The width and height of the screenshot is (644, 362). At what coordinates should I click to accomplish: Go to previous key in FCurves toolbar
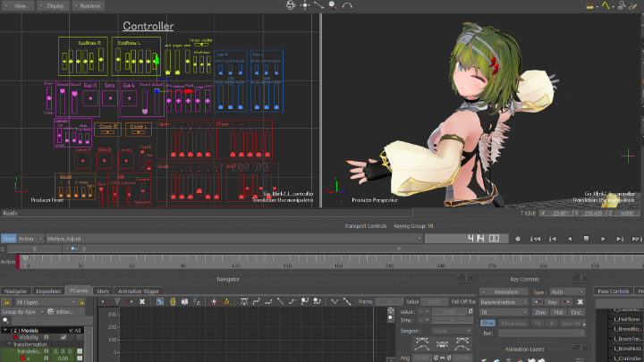point(105,302)
